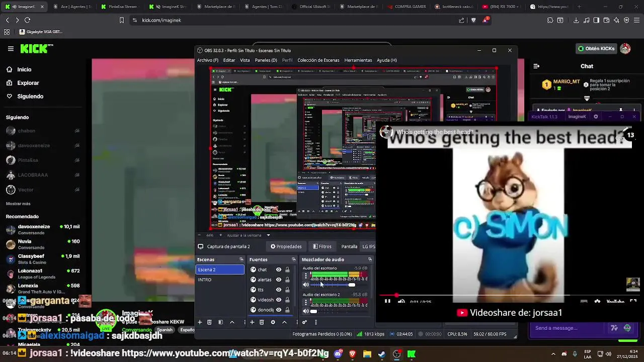The image size is (644, 362).
Task: Toggle visibility of donodig source
Action: pyautogui.click(x=278, y=310)
